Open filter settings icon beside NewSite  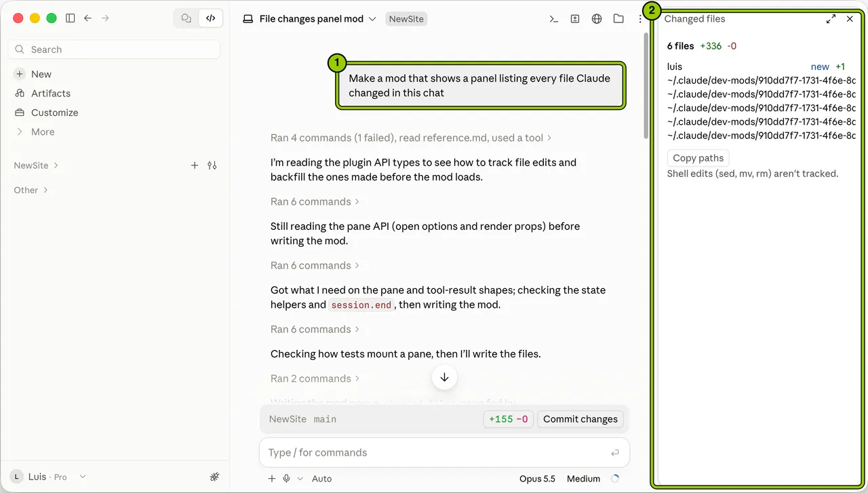click(212, 165)
